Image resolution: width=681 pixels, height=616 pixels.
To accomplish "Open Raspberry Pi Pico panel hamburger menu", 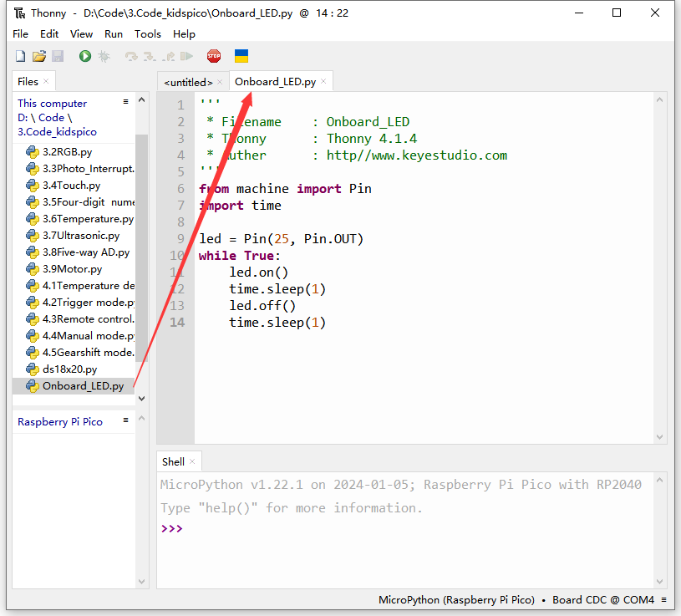I will [125, 420].
